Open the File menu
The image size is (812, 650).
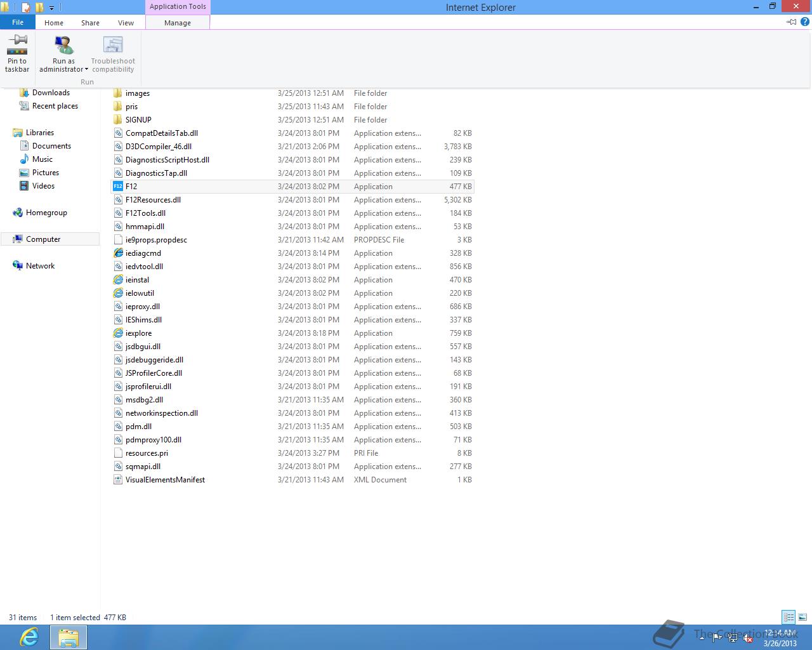coord(18,22)
